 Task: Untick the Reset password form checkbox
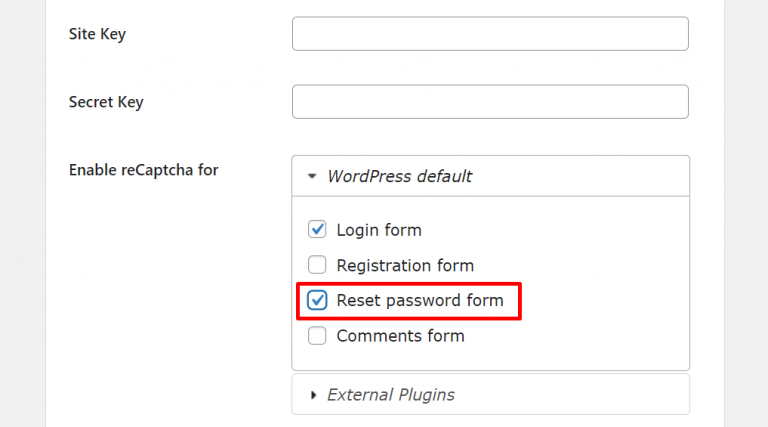click(317, 300)
